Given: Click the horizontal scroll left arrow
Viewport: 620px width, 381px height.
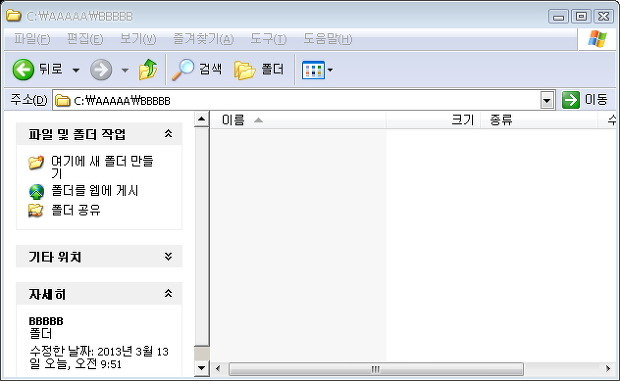Looking at the screenshot, I should tap(218, 369).
